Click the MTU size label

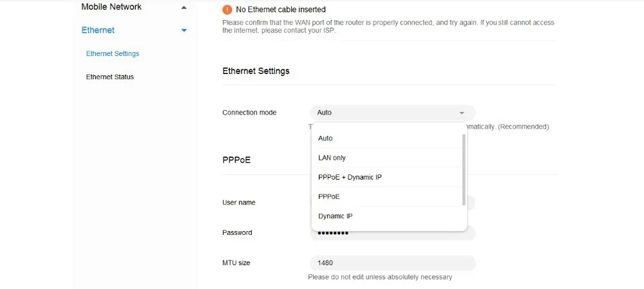click(236, 263)
